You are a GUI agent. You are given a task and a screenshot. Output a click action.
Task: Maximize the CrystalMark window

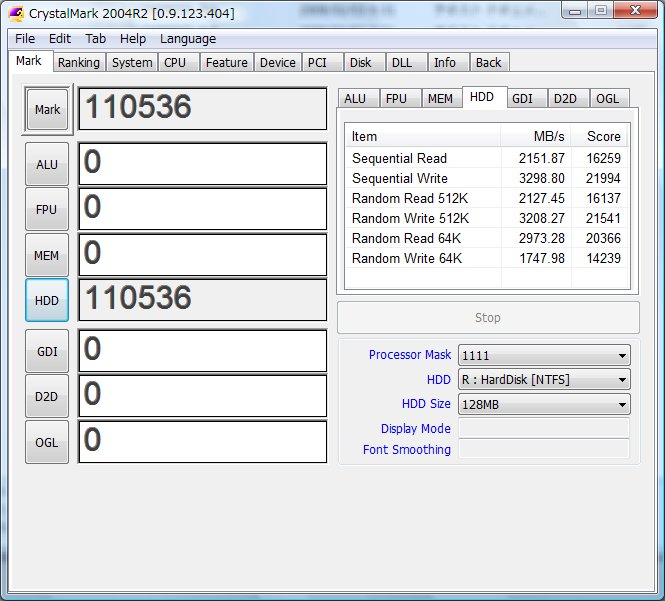[x=601, y=10]
